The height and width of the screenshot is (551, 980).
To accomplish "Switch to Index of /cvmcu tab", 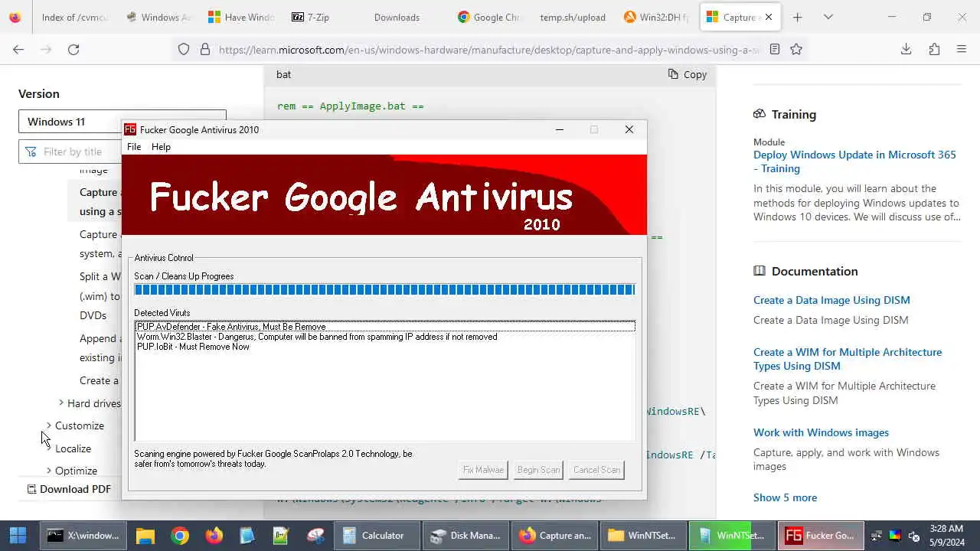I will tap(74, 17).
